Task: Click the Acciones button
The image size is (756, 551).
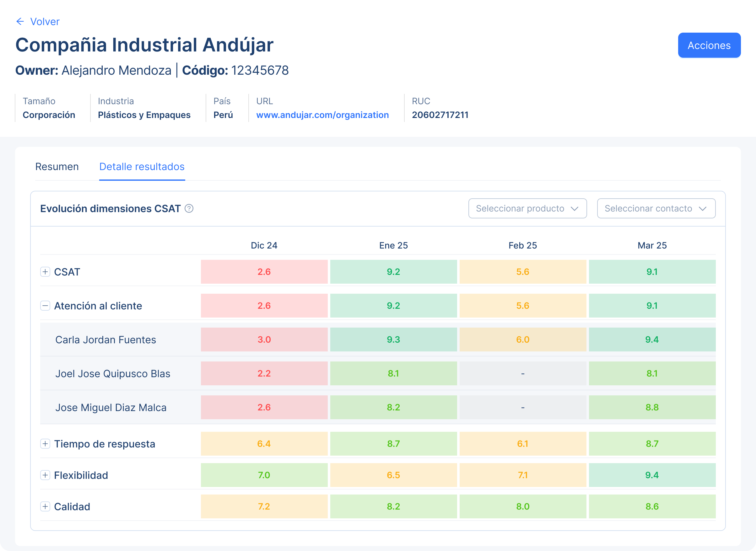Action: point(709,45)
